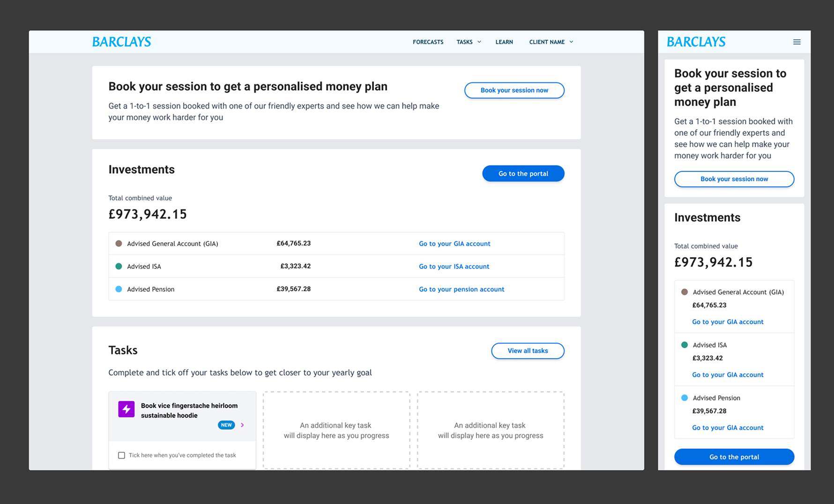
Task: Click desktop amount £3,323.42
Action: [295, 266]
